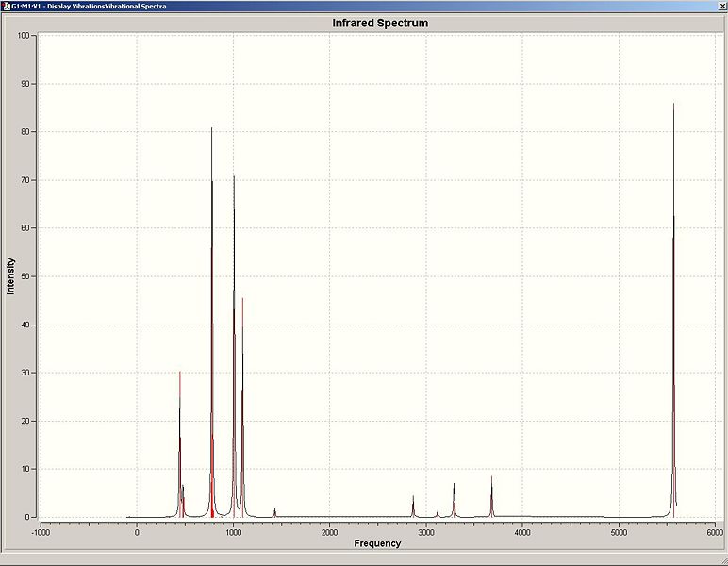Click the '10' tick label on intensity axis
728x566 pixels.
coord(25,469)
